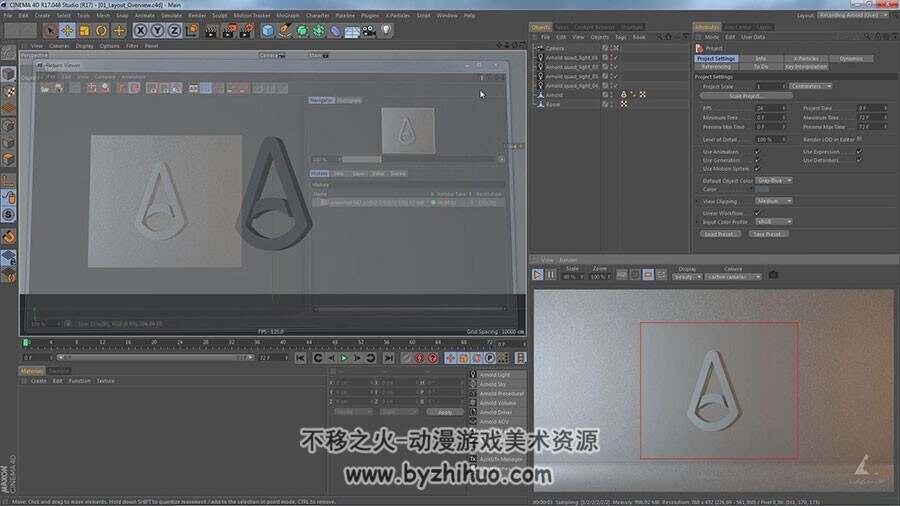Open the Dynamics tab in Attributes
The height and width of the screenshot is (506, 900).
851,59
